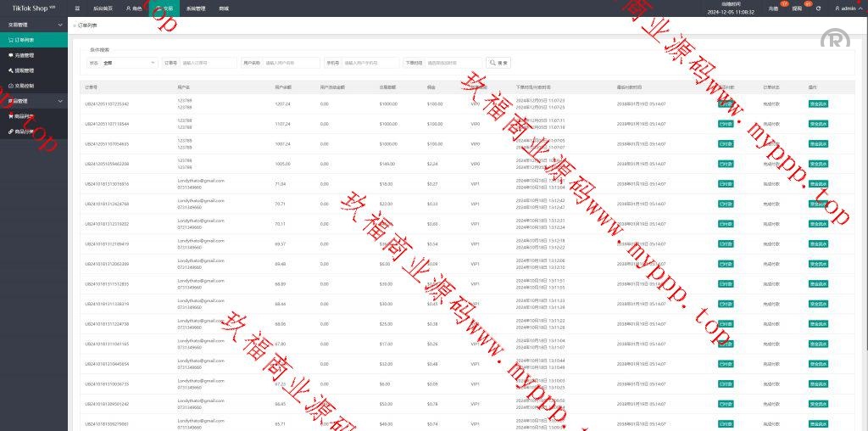The width and height of the screenshot is (868, 431).
Task: Select the 角色 top menu item
Action: [x=134, y=8]
